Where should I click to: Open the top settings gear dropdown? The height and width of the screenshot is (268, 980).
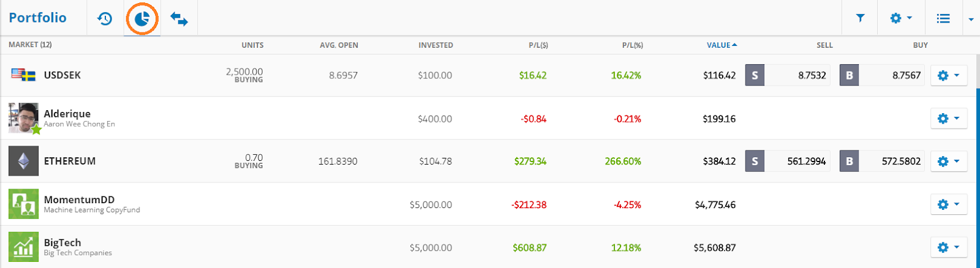point(900,18)
